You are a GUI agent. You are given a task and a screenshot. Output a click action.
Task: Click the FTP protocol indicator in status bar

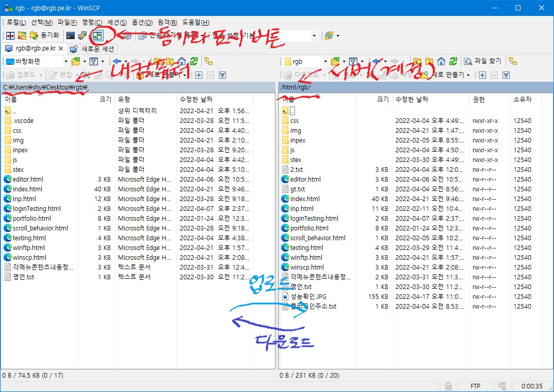click(x=474, y=385)
